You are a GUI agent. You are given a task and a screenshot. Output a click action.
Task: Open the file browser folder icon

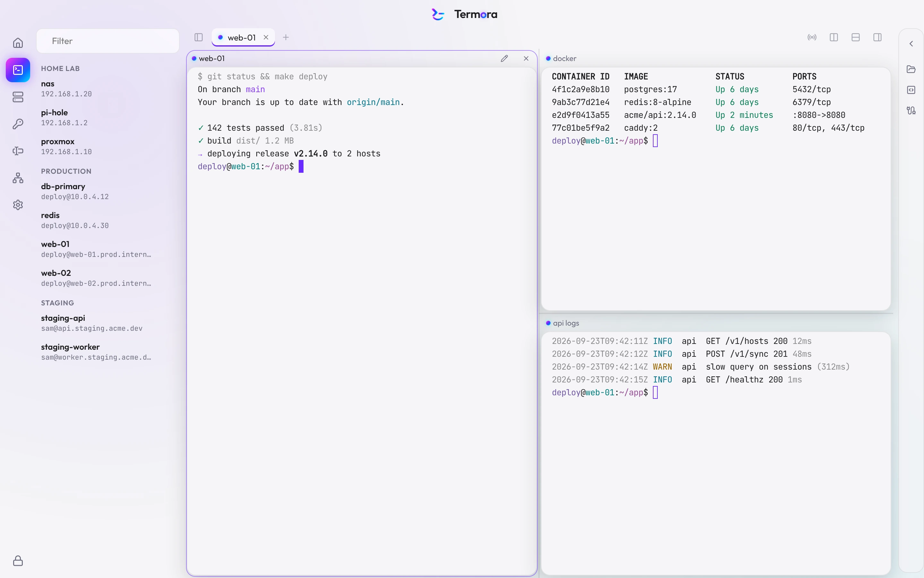[911, 69]
